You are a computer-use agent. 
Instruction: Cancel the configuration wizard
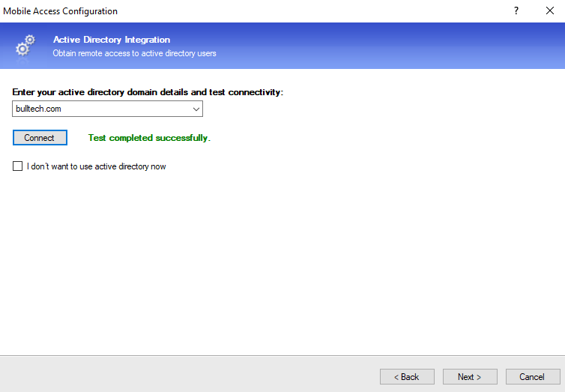(533, 376)
